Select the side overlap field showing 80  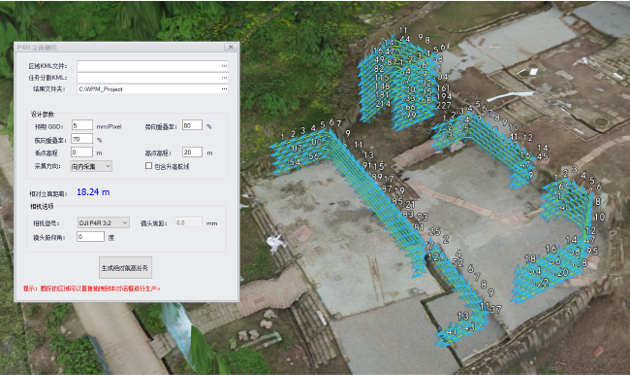(x=192, y=125)
